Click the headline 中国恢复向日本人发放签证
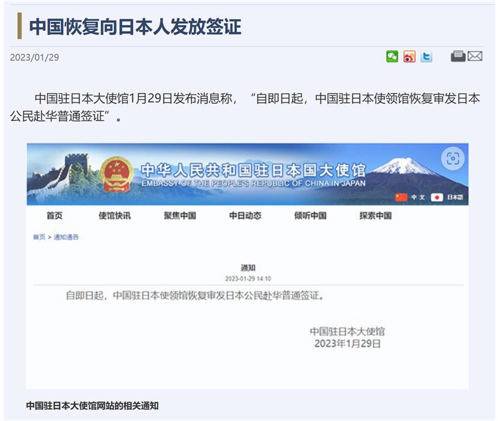 (x=135, y=26)
